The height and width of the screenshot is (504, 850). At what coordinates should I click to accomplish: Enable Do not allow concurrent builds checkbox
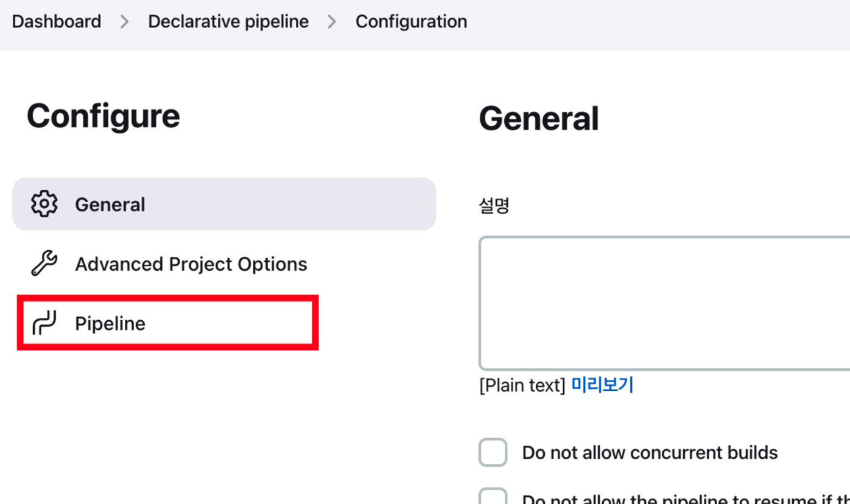tap(493, 452)
